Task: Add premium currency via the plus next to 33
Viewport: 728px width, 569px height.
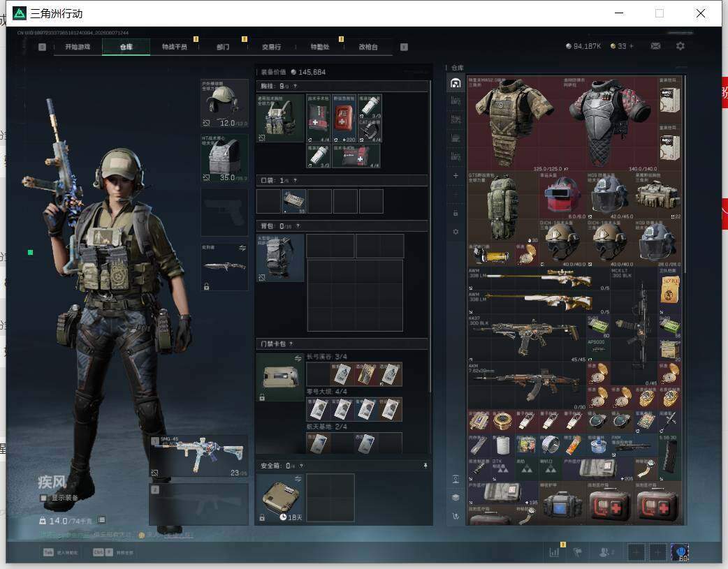Action: pyautogui.click(x=632, y=46)
